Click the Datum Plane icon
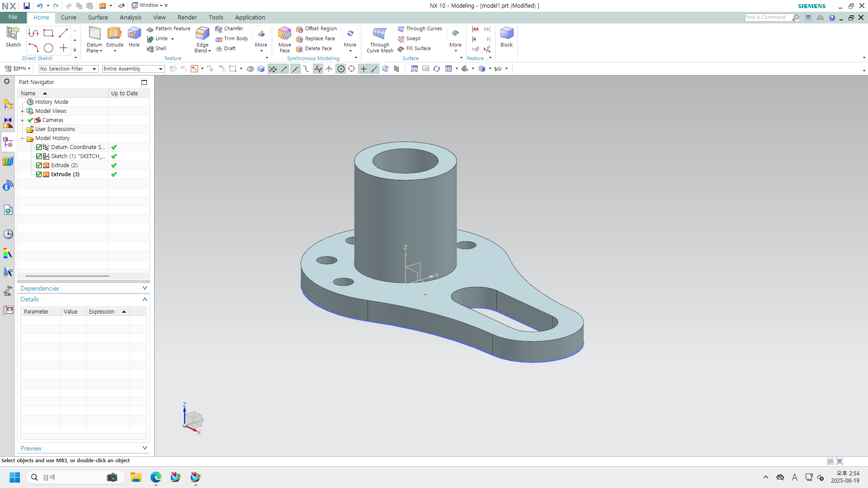The width and height of the screenshot is (868, 488). click(x=94, y=34)
